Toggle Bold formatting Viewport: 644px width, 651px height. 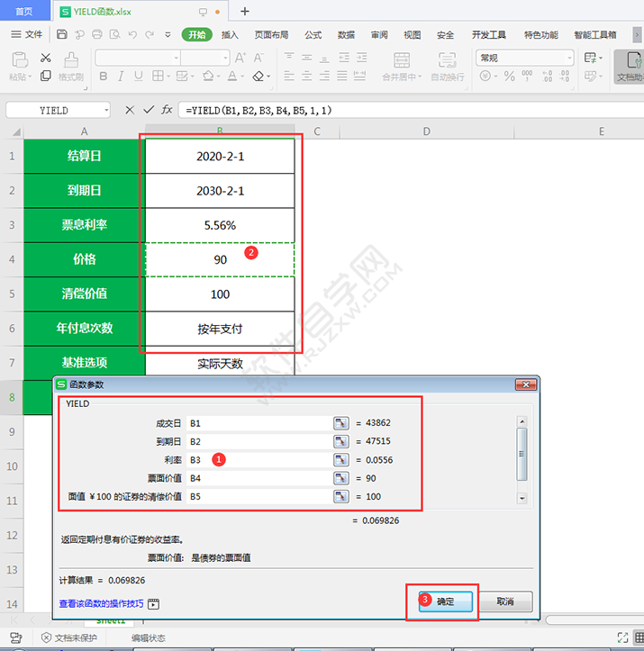click(x=104, y=77)
